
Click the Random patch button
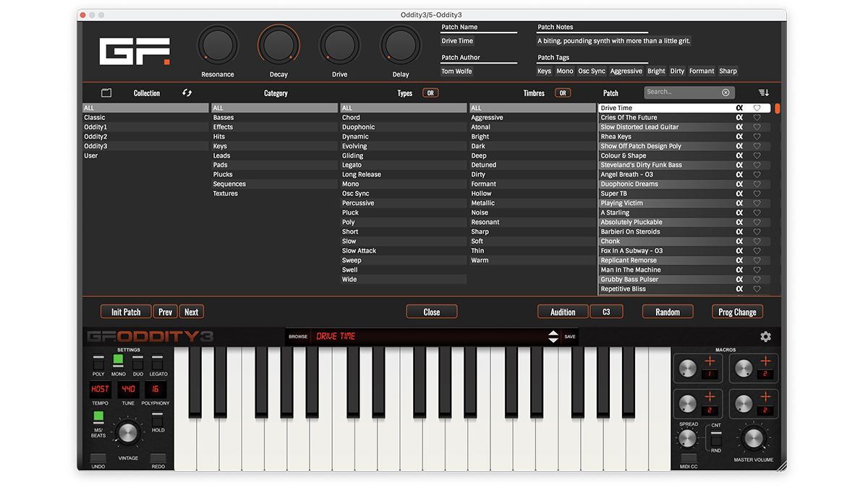click(667, 312)
